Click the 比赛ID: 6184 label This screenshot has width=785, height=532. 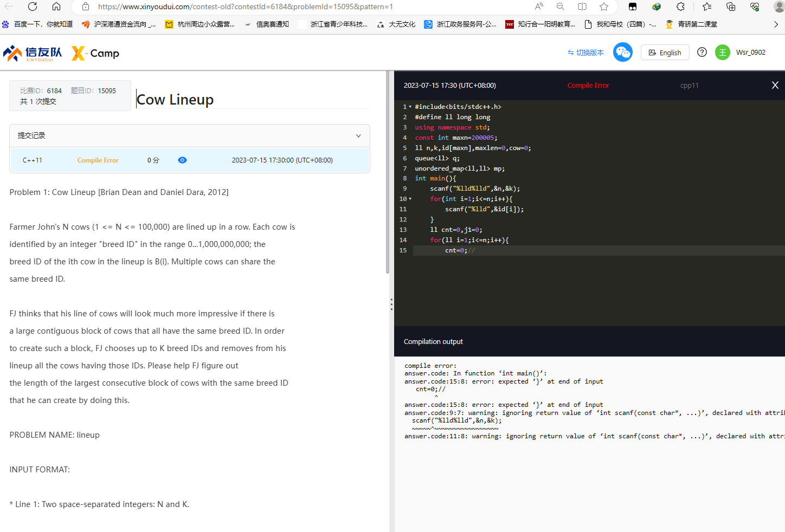click(41, 91)
